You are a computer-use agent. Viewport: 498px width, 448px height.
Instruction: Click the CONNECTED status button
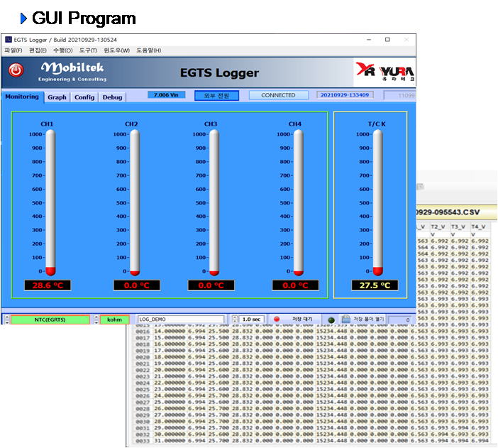pyautogui.click(x=279, y=95)
